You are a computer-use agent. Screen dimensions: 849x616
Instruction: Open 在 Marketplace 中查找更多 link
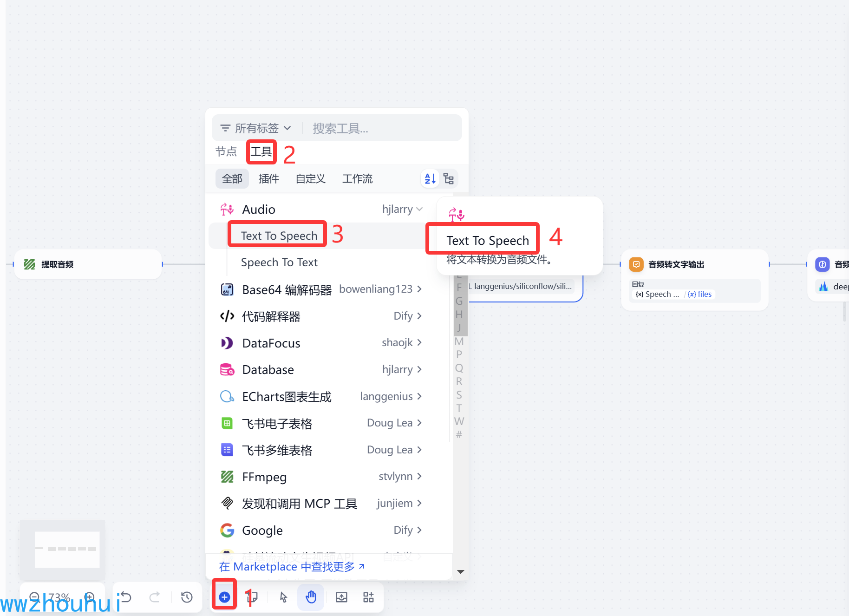point(292,566)
